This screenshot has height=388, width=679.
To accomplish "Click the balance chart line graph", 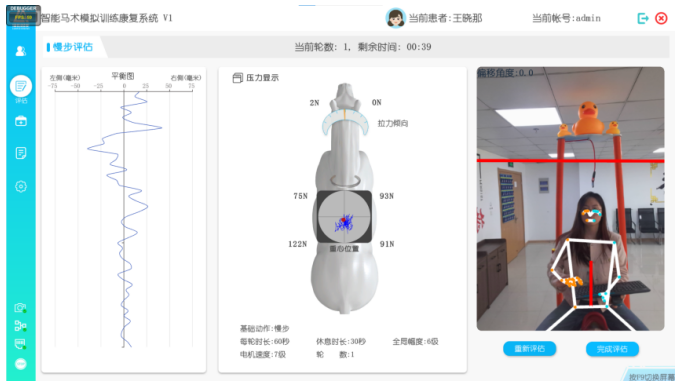I will [x=124, y=217].
